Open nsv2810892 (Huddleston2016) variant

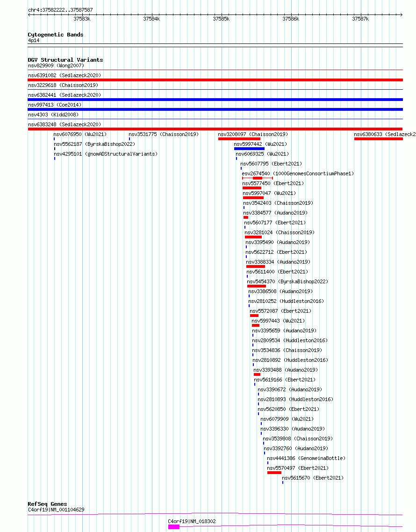(x=290, y=360)
